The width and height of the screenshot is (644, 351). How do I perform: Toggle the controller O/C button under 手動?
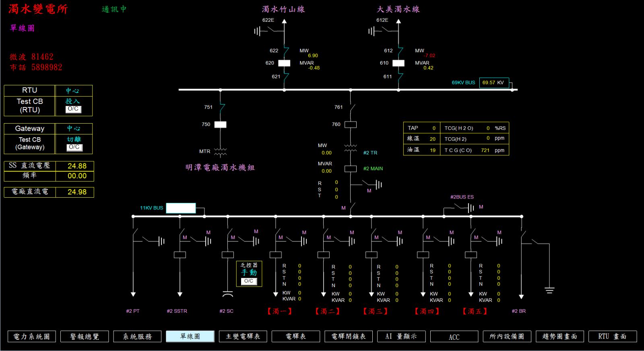249,281
